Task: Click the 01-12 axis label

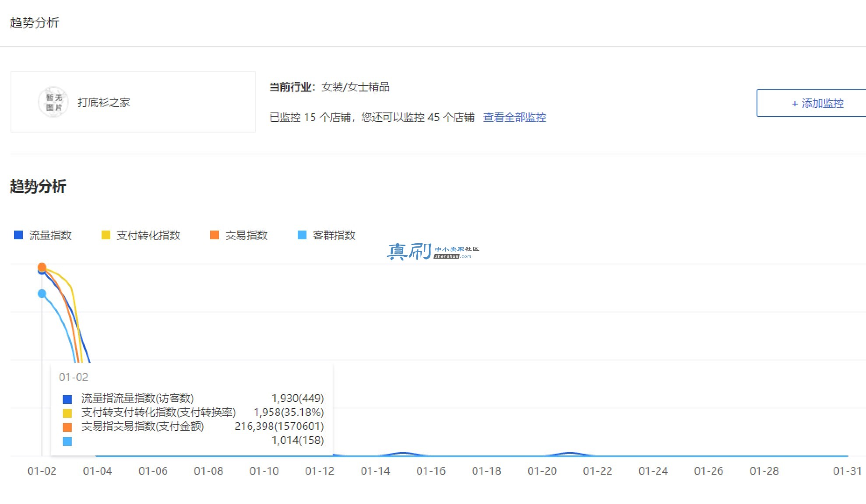Action: [320, 471]
